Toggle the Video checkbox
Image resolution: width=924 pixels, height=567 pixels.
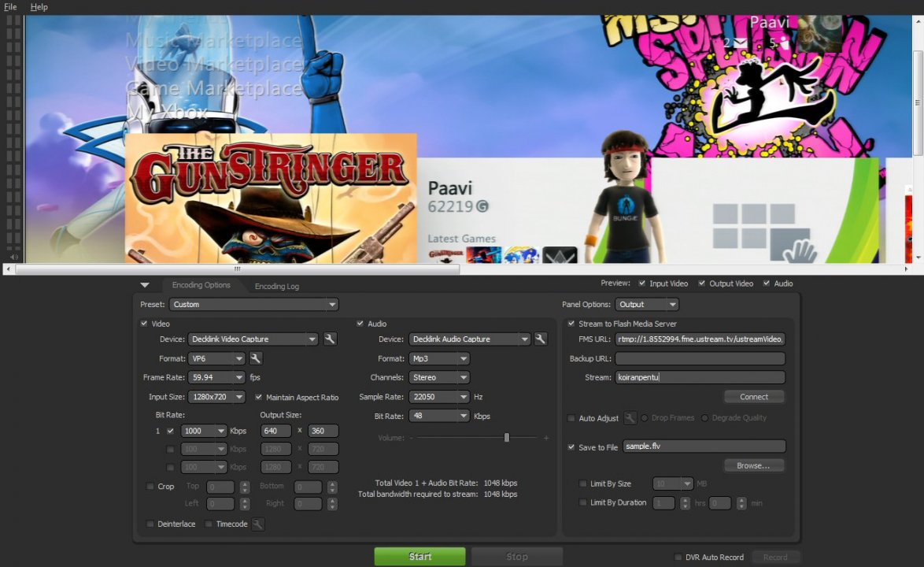tap(144, 324)
